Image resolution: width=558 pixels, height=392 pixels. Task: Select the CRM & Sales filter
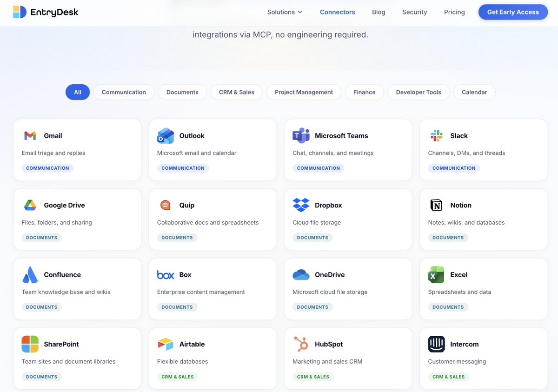point(236,92)
